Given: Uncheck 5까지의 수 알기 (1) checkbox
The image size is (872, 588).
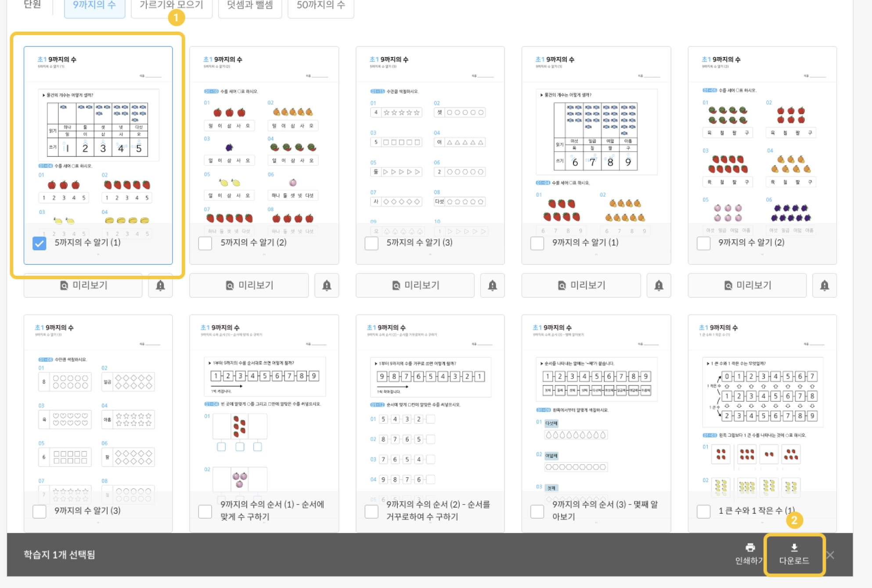Looking at the screenshot, I should pos(40,243).
